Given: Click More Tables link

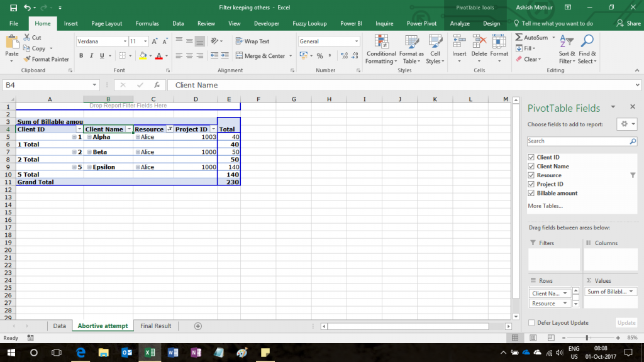Looking at the screenshot, I should coord(545,206).
